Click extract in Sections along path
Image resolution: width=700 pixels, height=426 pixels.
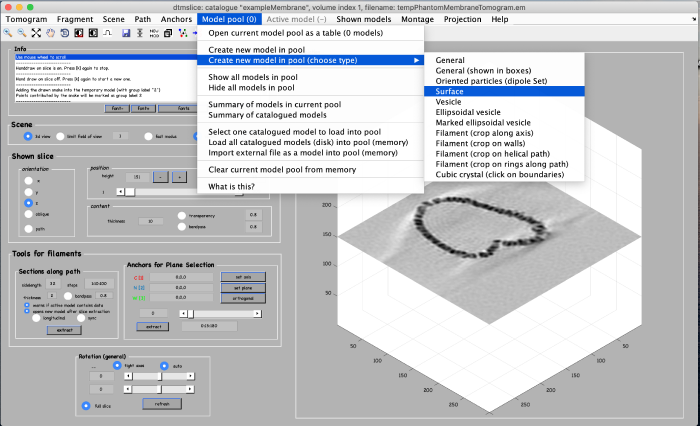64,330
